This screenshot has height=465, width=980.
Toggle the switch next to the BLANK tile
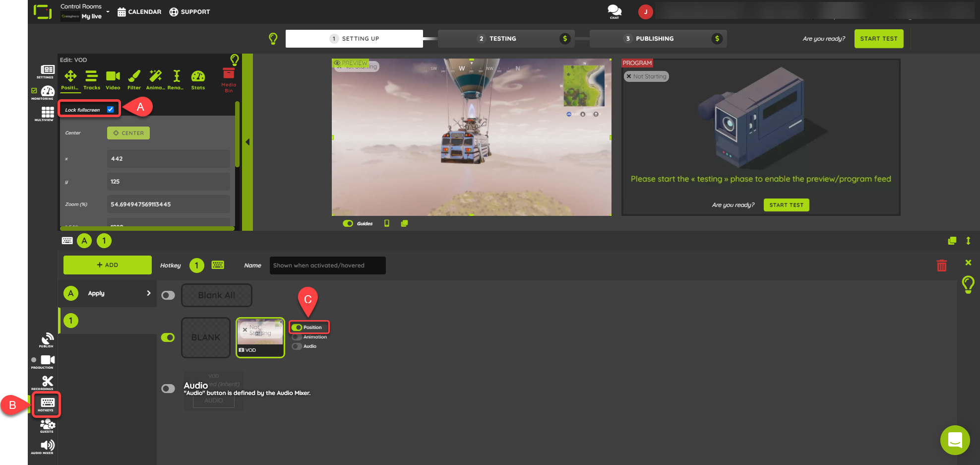pos(168,337)
